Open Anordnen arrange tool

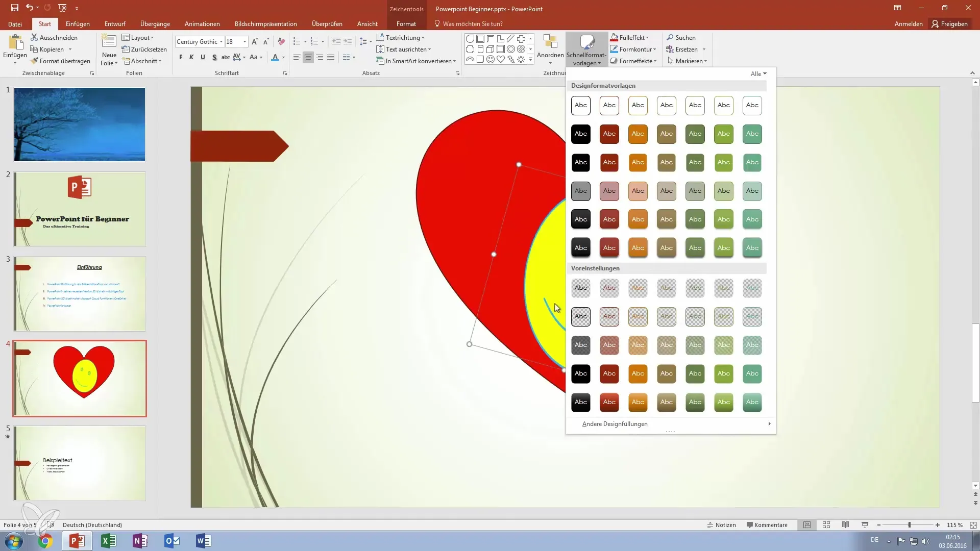[x=550, y=49]
